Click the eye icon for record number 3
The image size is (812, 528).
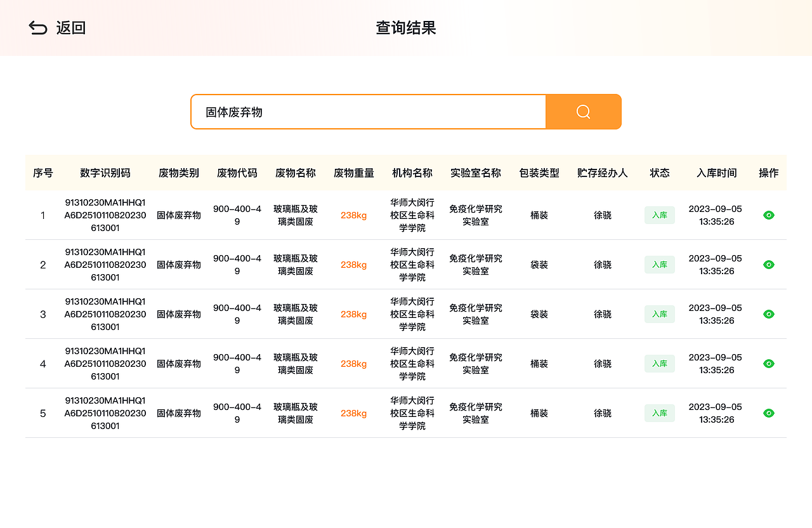pos(768,314)
